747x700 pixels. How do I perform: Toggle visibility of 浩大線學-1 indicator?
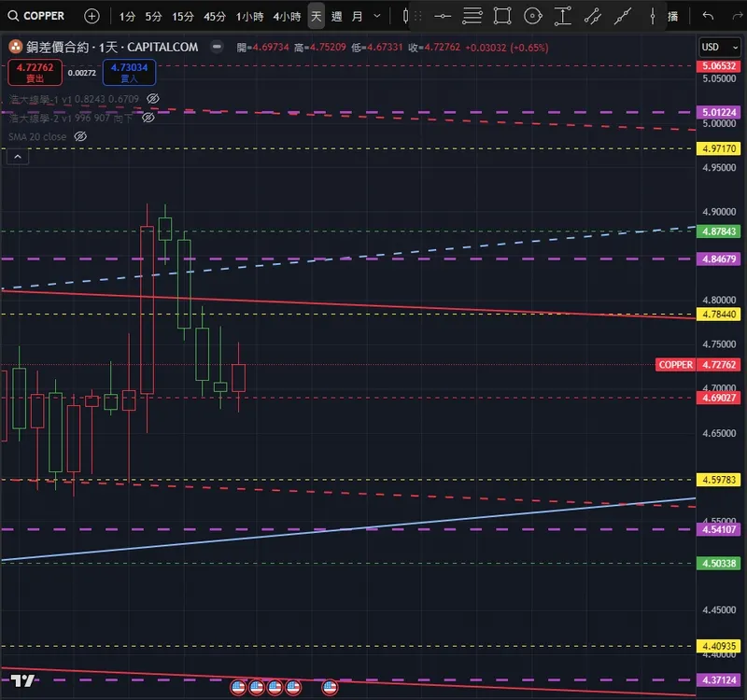153,99
